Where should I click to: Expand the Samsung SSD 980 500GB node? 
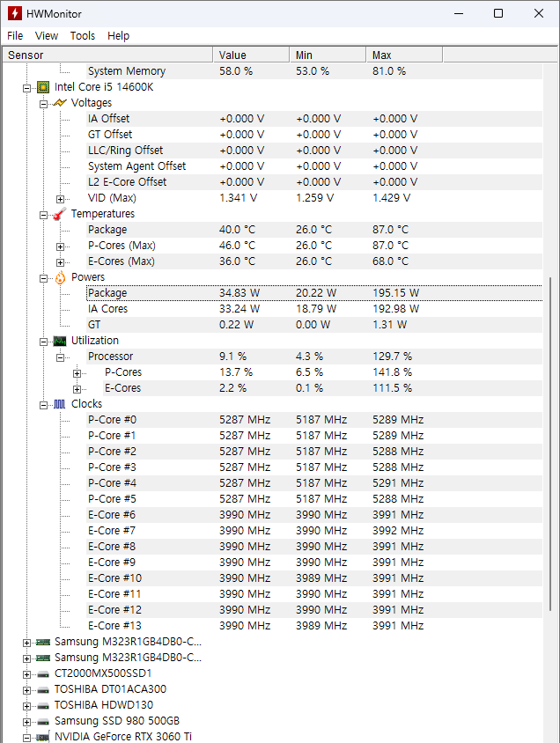pos(27,722)
